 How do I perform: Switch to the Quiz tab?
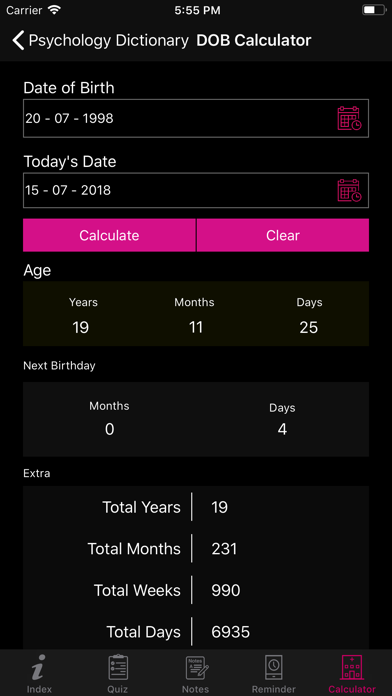[118, 673]
